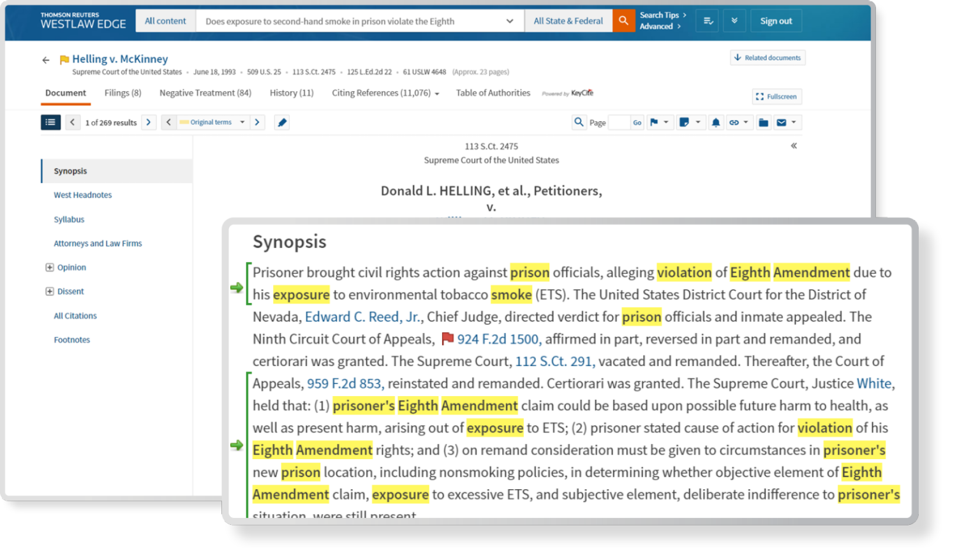Image resolution: width=980 pixels, height=551 pixels.
Task: Open the search within document magnifier
Action: coord(579,122)
